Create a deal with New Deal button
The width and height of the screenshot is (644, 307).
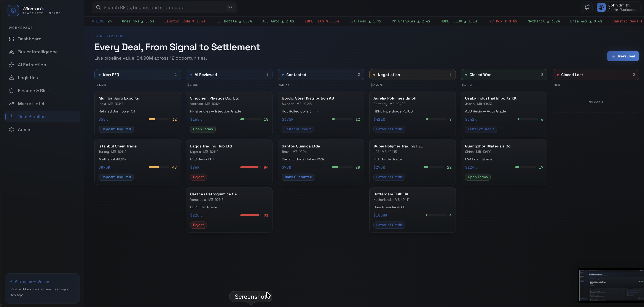tap(623, 56)
